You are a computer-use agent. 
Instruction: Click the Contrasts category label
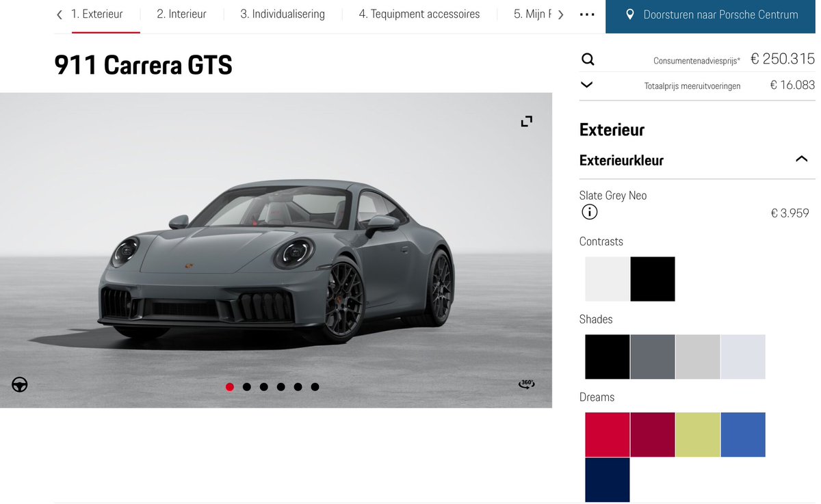[601, 241]
